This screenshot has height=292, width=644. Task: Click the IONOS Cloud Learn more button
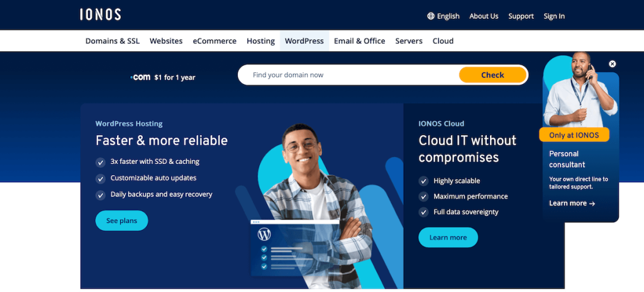[448, 237]
